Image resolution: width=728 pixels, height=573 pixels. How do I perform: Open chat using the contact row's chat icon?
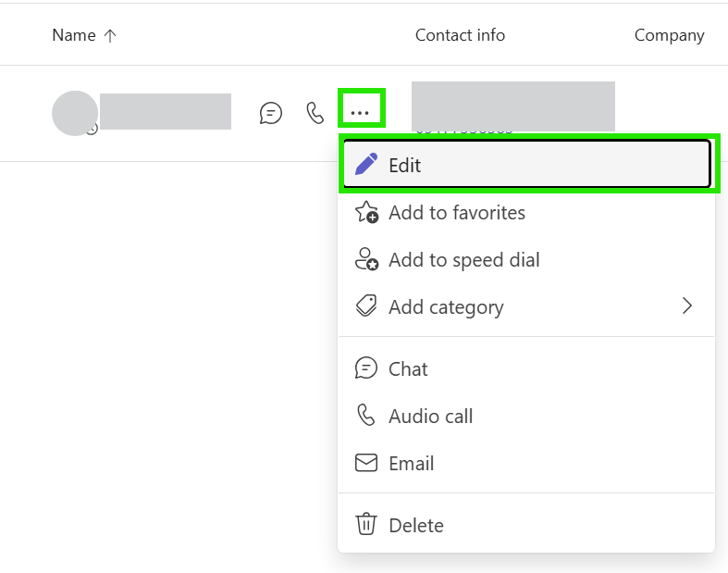[x=271, y=113]
